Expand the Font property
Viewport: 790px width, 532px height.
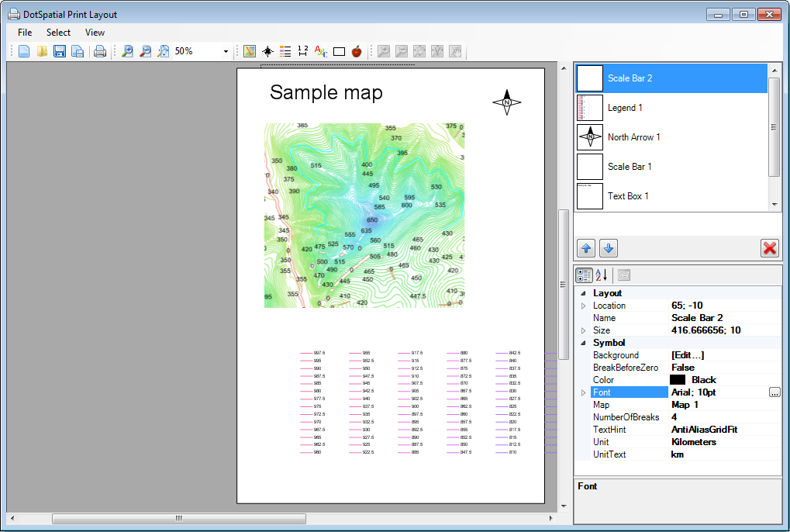coord(583,392)
